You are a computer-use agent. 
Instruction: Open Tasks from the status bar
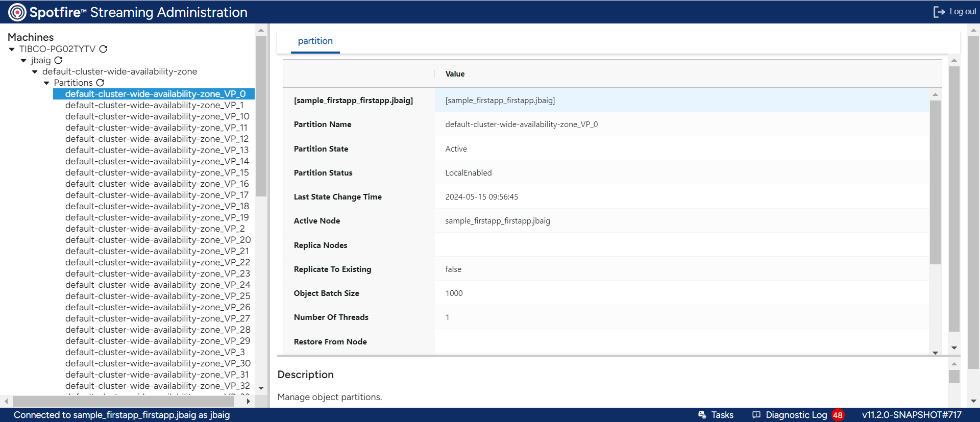click(x=716, y=415)
